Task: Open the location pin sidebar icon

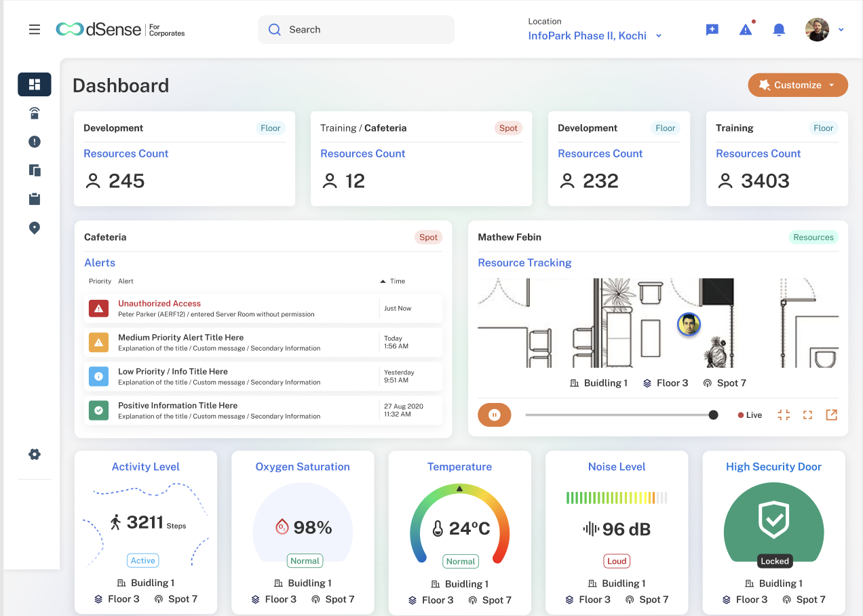Action: pyautogui.click(x=35, y=228)
